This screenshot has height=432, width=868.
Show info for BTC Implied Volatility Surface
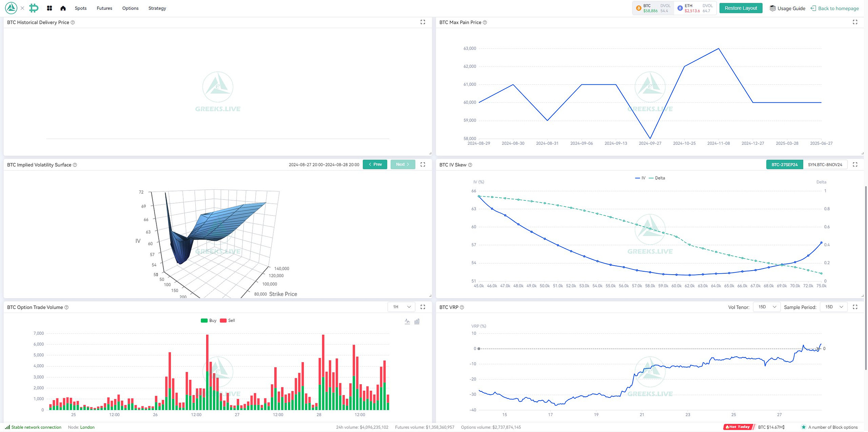coord(75,165)
